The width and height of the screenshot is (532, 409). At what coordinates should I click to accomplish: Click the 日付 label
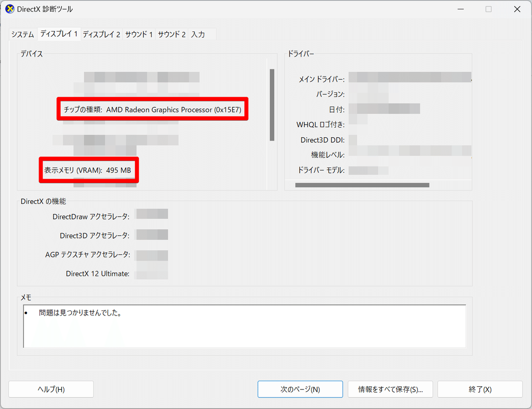337,109
